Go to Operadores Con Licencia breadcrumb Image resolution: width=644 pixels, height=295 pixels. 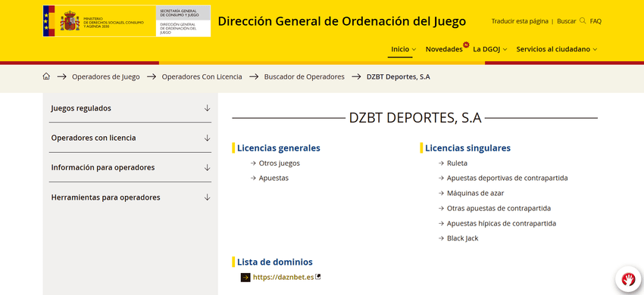click(202, 76)
